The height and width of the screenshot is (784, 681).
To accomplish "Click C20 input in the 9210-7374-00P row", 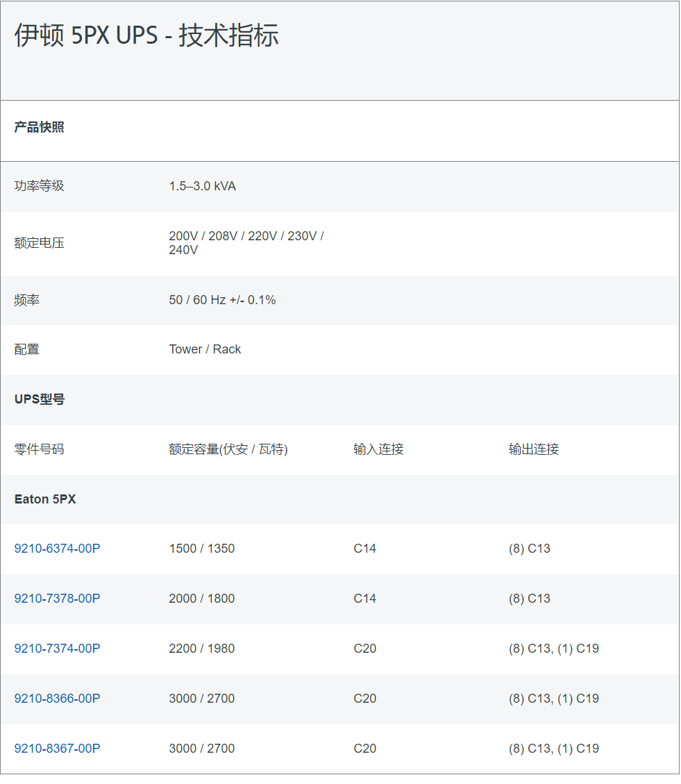I will tap(365, 649).
